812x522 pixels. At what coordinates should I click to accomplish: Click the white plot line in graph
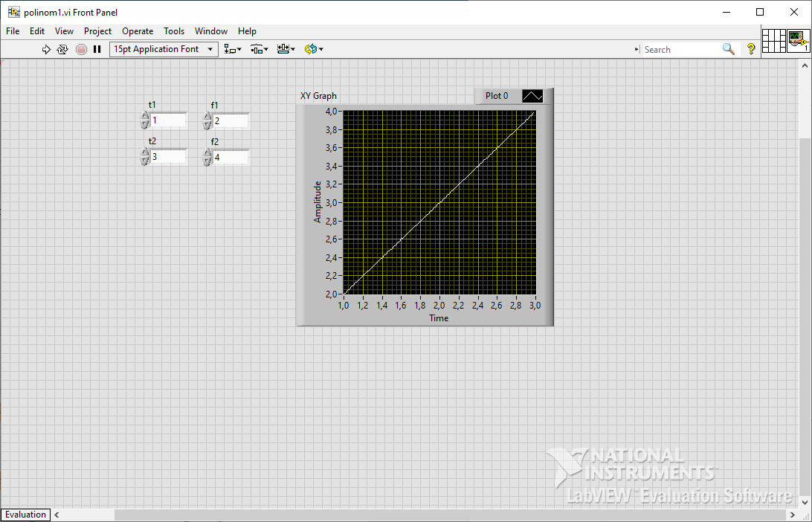[x=439, y=202]
